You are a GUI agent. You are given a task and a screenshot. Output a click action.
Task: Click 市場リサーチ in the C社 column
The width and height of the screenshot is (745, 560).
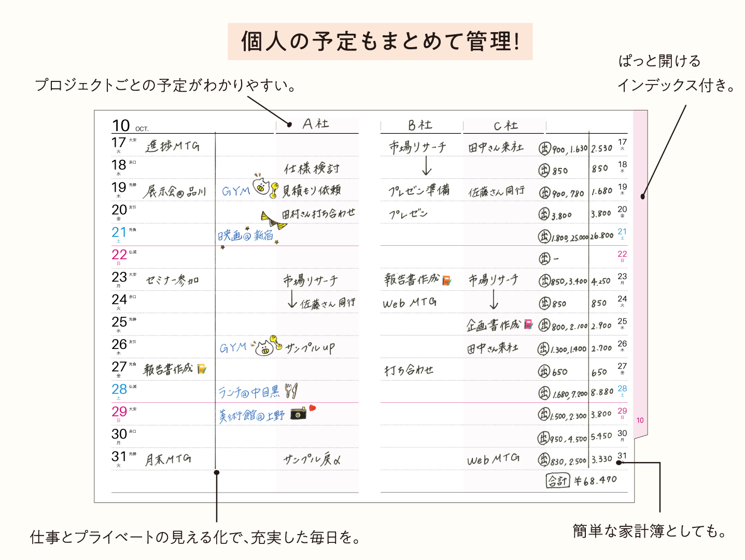[x=493, y=280]
